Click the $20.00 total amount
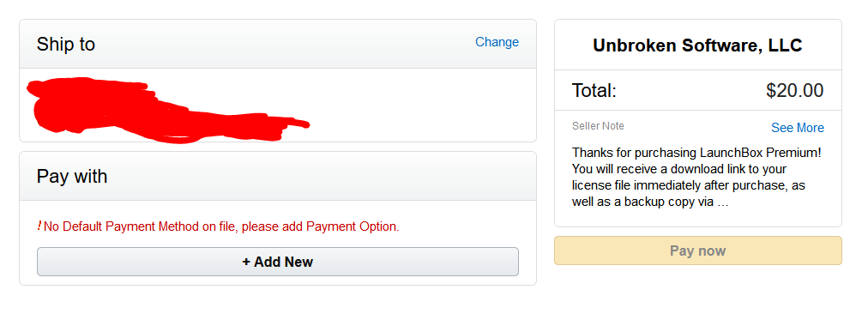 [x=795, y=90]
